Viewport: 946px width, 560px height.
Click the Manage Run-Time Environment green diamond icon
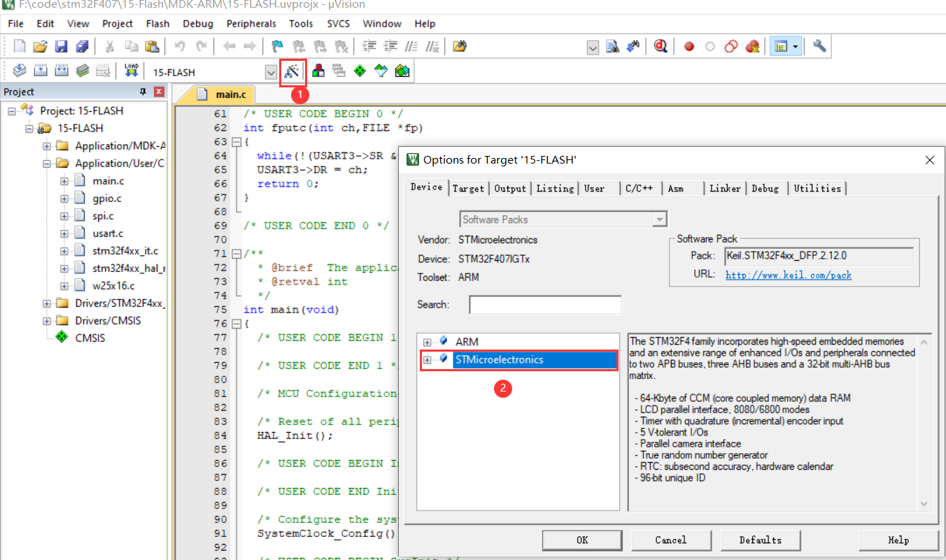point(360,71)
